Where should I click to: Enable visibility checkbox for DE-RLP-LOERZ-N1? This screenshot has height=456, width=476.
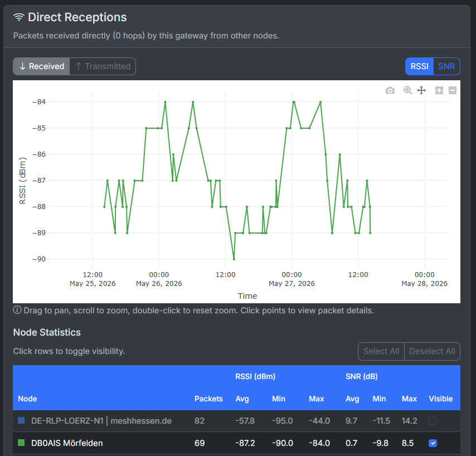433,421
